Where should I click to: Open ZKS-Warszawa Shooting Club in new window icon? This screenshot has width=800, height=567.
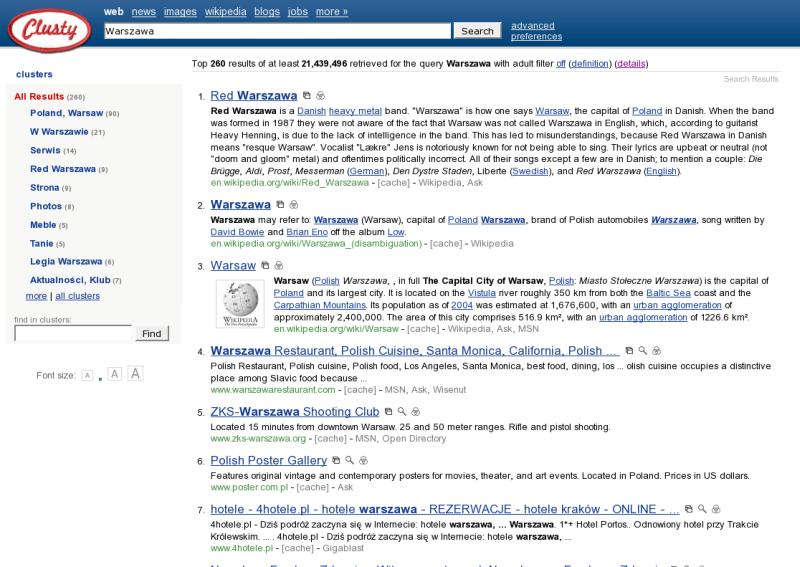tap(388, 411)
